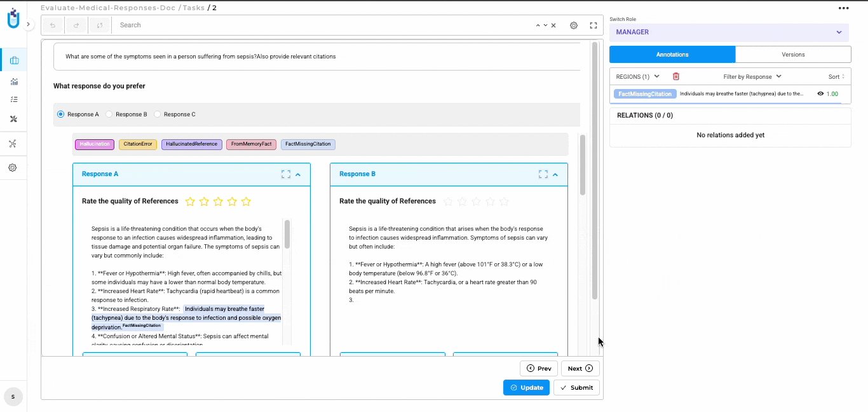Image resolution: width=868 pixels, height=412 pixels.
Task: Open the left sidebar settings gear icon
Action: click(x=13, y=168)
